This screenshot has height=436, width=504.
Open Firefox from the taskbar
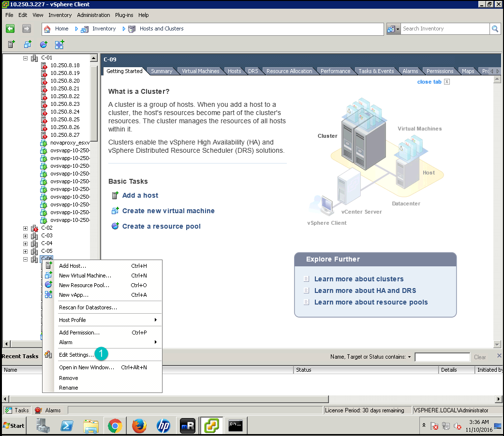[x=139, y=425]
